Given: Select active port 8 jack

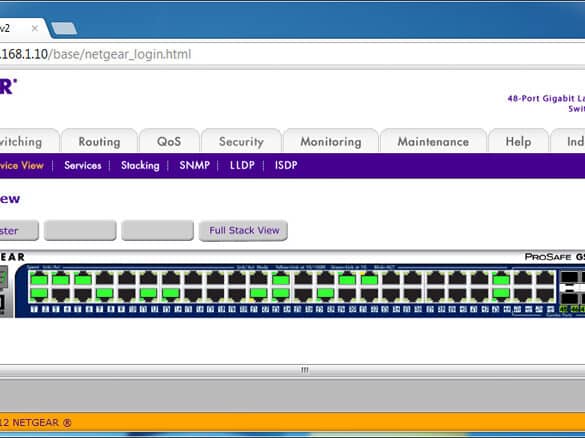Looking at the screenshot, I should [x=105, y=294].
